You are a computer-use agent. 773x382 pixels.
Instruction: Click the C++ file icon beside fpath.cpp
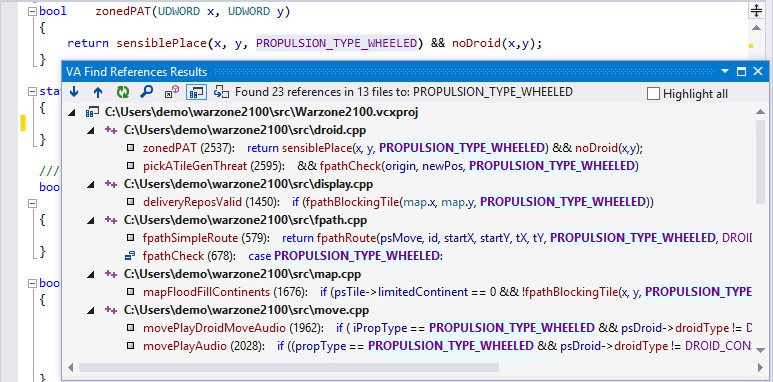click(111, 220)
